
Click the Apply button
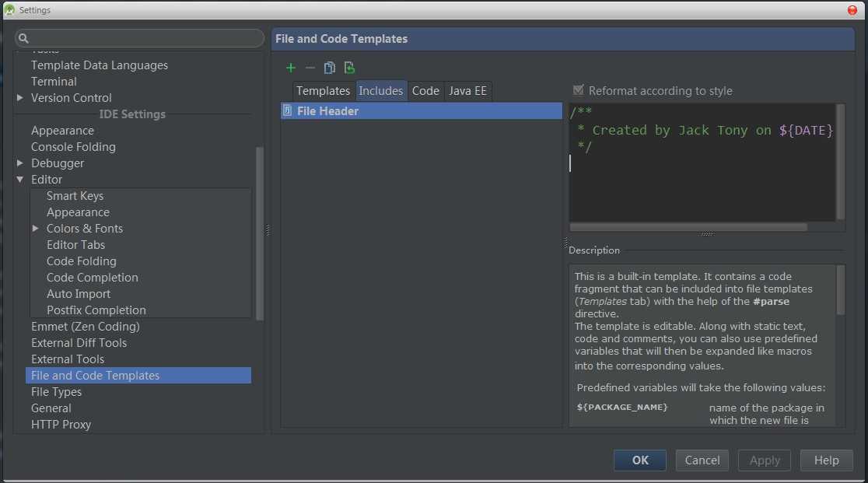765,460
